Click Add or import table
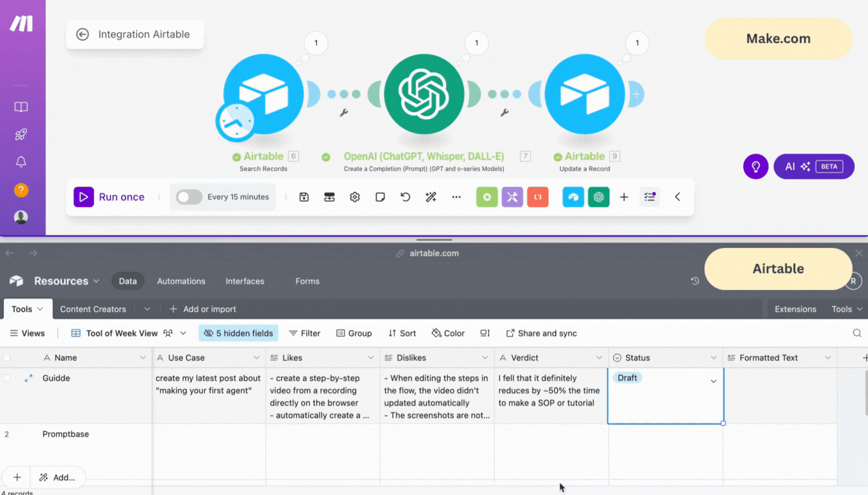Image resolution: width=868 pixels, height=495 pixels. [x=203, y=309]
